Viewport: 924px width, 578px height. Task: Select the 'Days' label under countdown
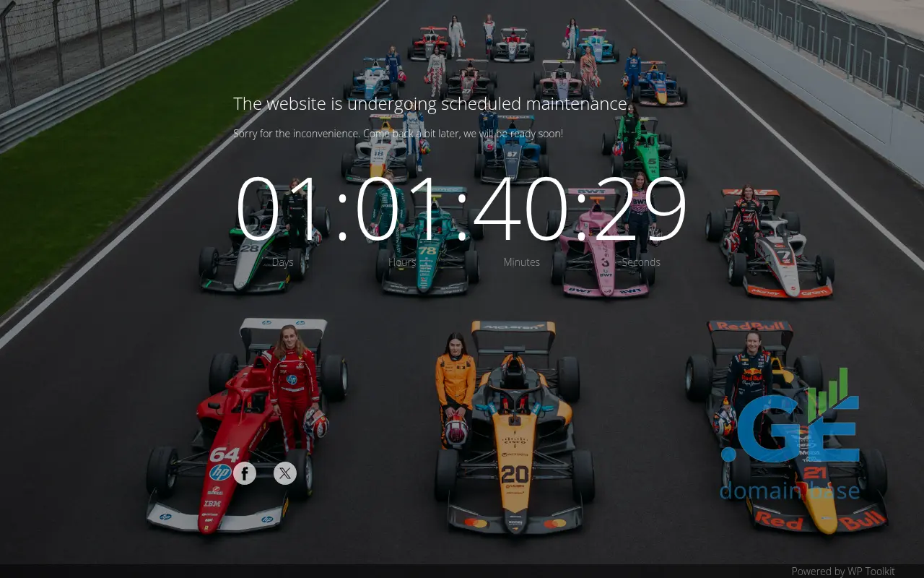282,262
